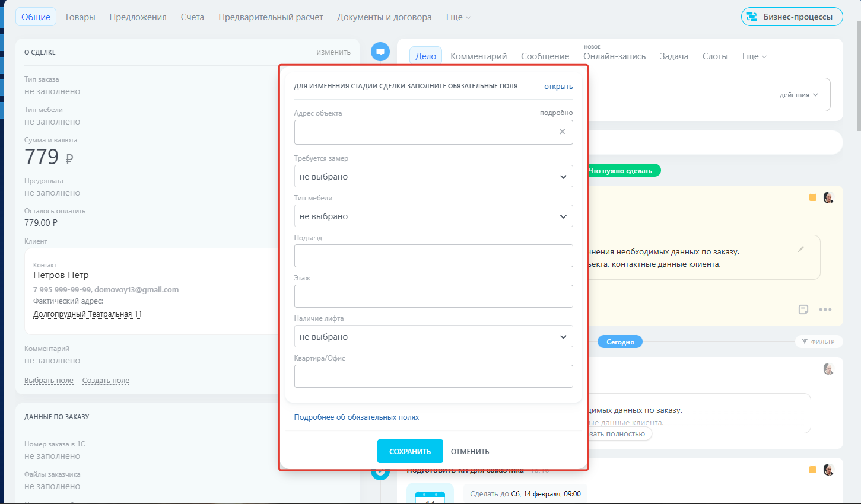Click the Бизнес-процессы button icon
The height and width of the screenshot is (504, 861).
click(x=752, y=17)
